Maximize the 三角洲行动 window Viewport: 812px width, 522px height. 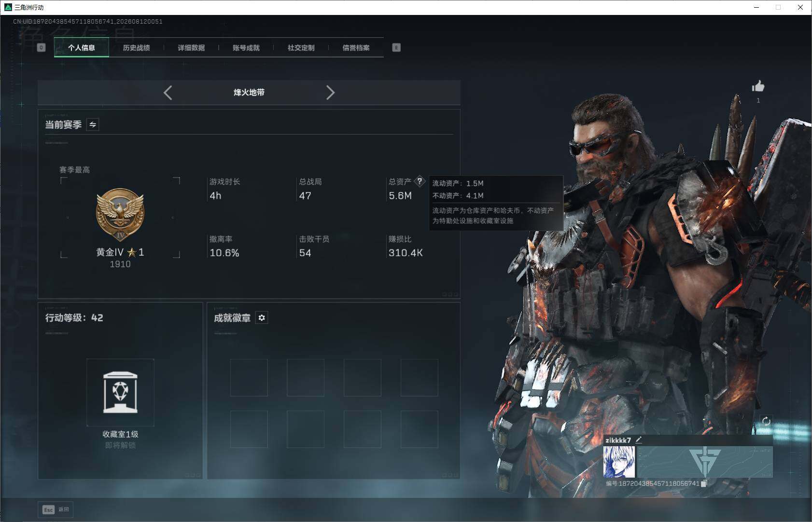click(778, 7)
